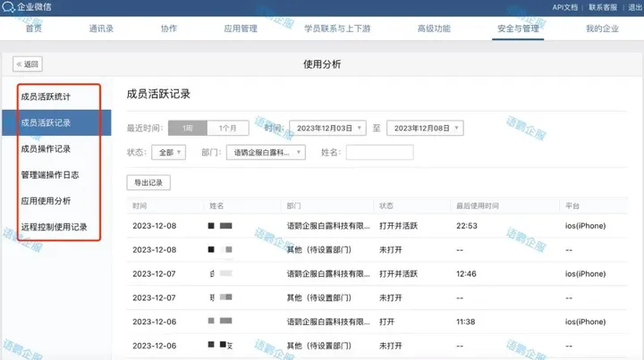Click the API文档 link
The width and height of the screenshot is (644, 360).
pos(564,7)
